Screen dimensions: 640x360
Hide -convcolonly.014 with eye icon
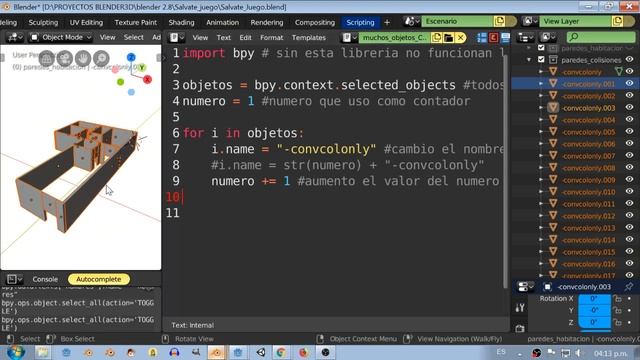630,240
